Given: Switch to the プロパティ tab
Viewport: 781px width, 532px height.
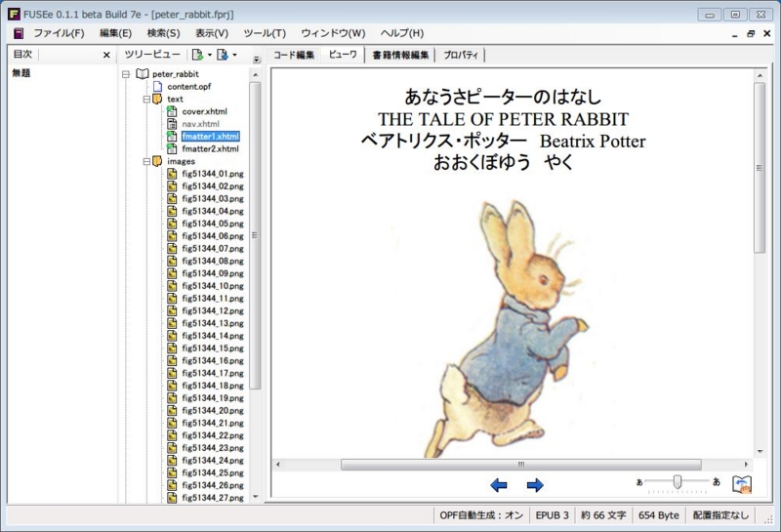Looking at the screenshot, I should point(460,55).
